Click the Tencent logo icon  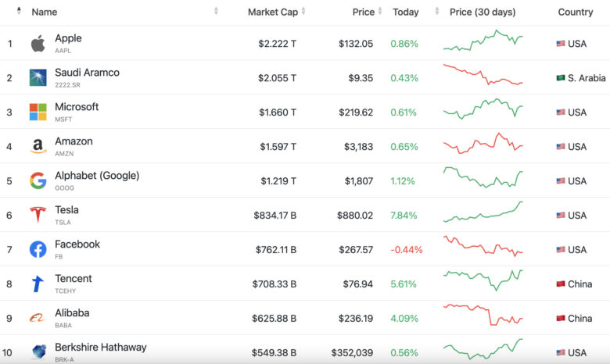tap(38, 284)
